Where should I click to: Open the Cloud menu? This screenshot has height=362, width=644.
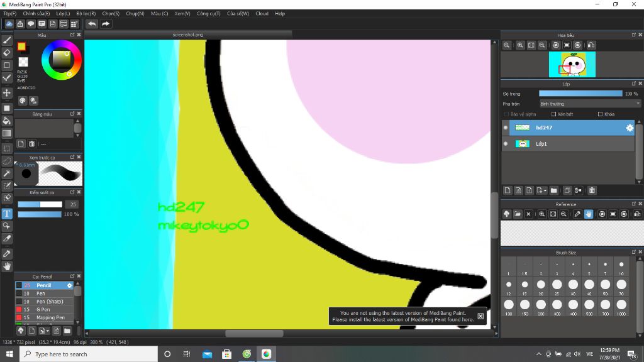point(262,14)
